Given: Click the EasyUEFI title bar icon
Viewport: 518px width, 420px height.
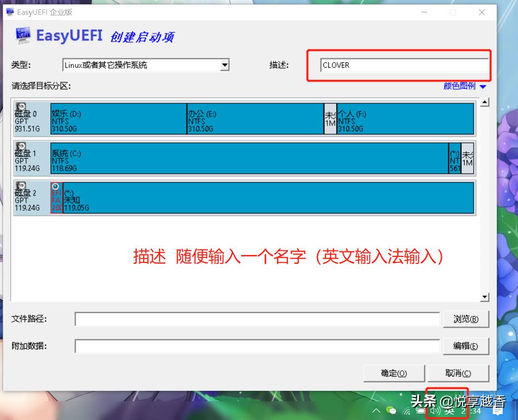Looking at the screenshot, I should 9,12.
